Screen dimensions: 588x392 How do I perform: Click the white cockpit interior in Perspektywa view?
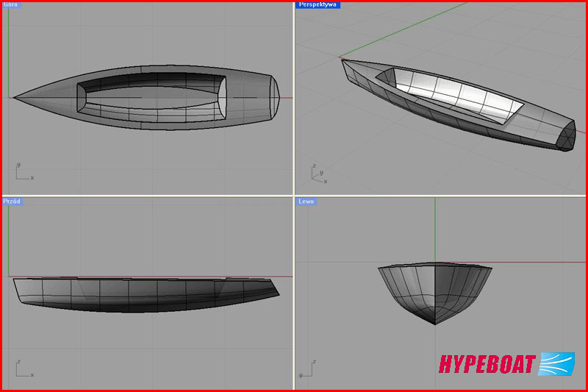coord(456,94)
